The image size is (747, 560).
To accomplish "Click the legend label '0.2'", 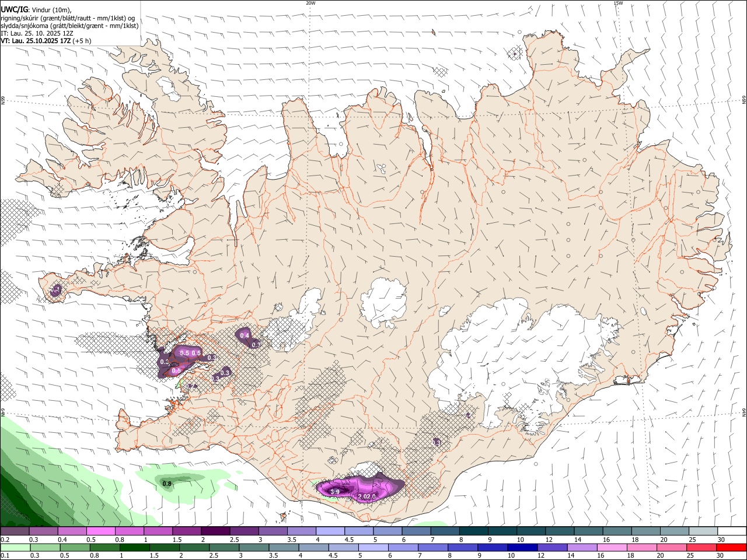I will pos(5,540).
